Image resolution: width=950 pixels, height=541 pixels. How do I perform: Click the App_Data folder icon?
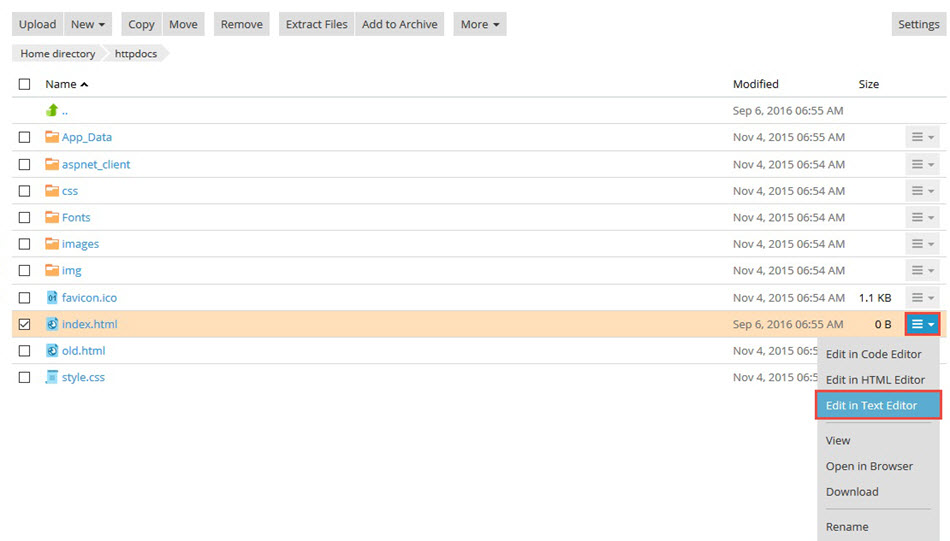pyautogui.click(x=52, y=137)
